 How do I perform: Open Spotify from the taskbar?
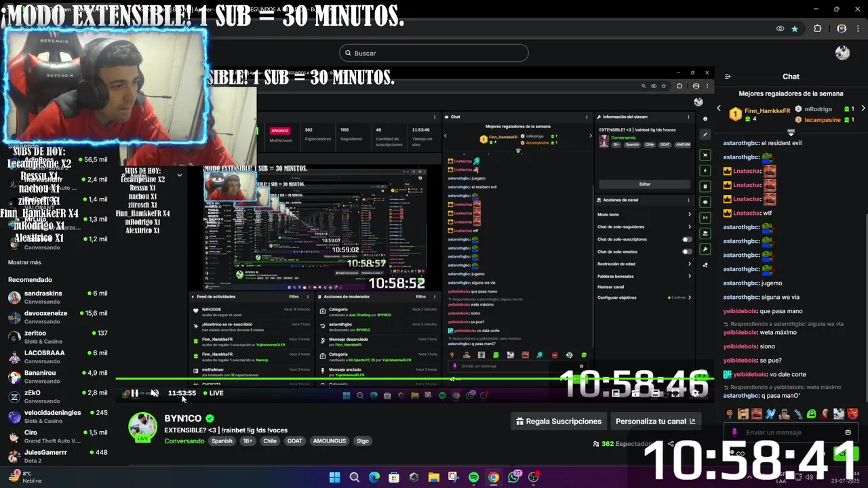(x=473, y=477)
